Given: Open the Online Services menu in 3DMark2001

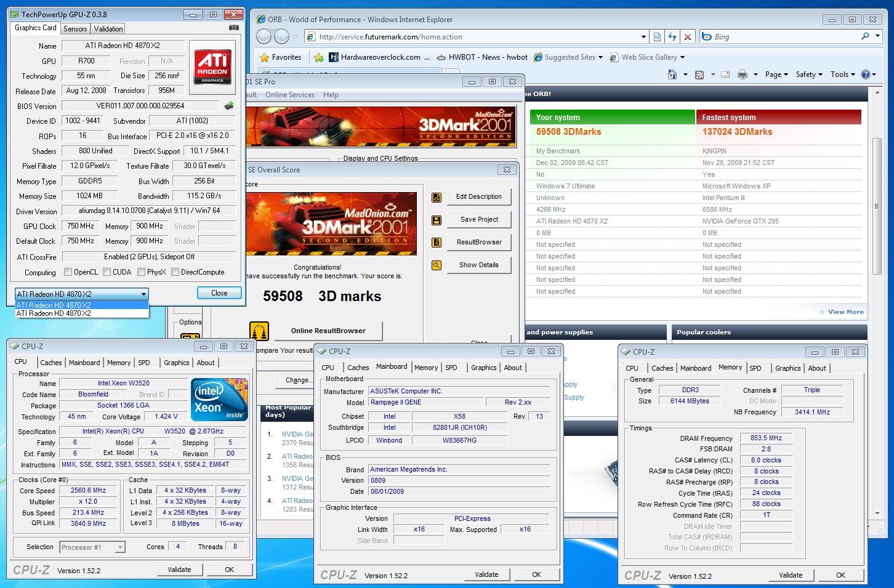Looking at the screenshot, I should point(290,95).
